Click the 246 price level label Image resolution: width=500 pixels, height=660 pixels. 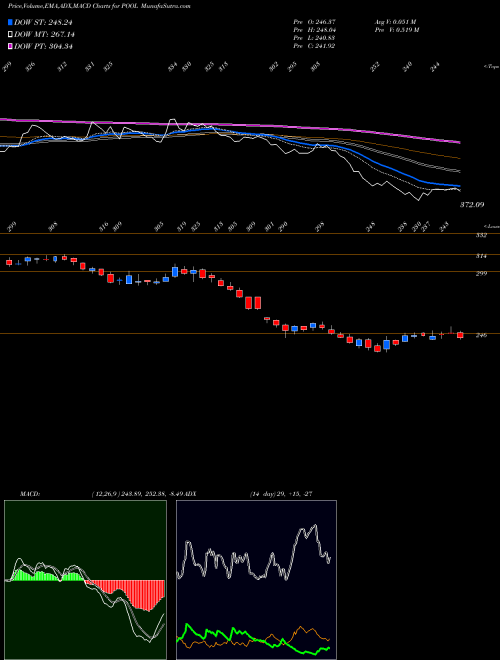pyautogui.click(x=481, y=335)
